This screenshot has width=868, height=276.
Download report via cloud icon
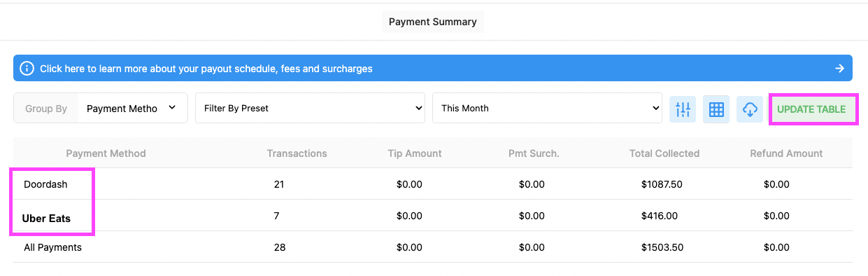pos(750,109)
